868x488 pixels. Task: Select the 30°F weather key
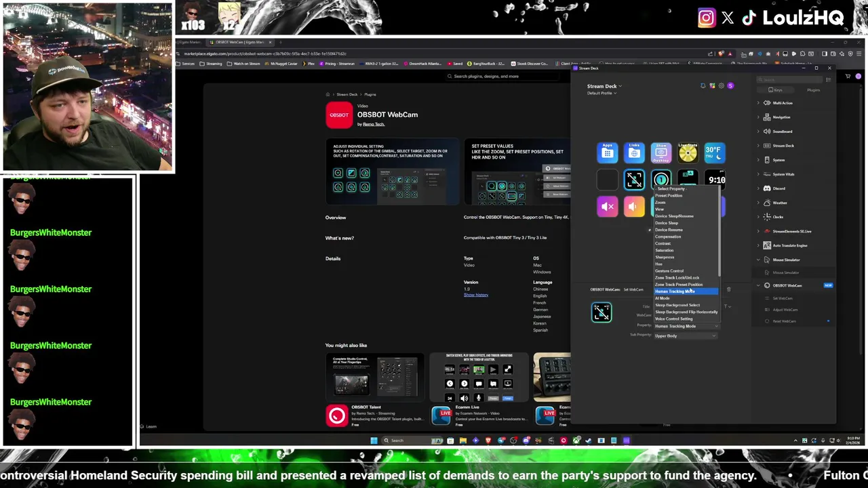(714, 152)
